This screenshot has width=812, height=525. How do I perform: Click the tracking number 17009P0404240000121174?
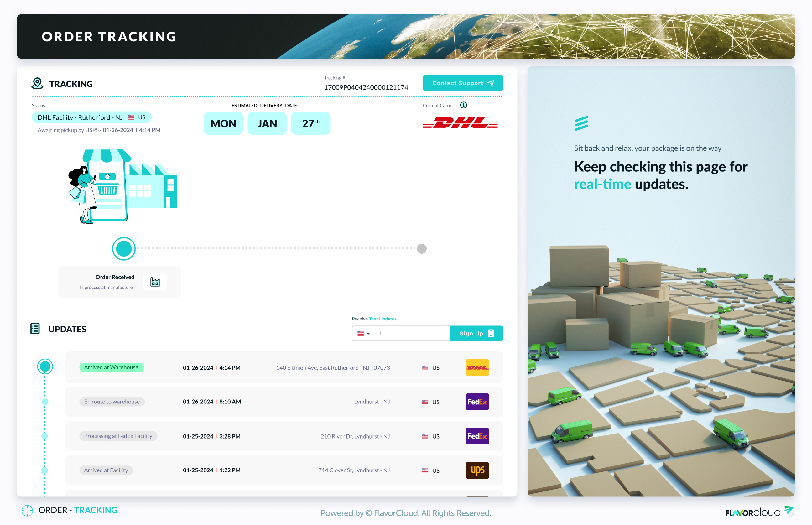click(366, 87)
